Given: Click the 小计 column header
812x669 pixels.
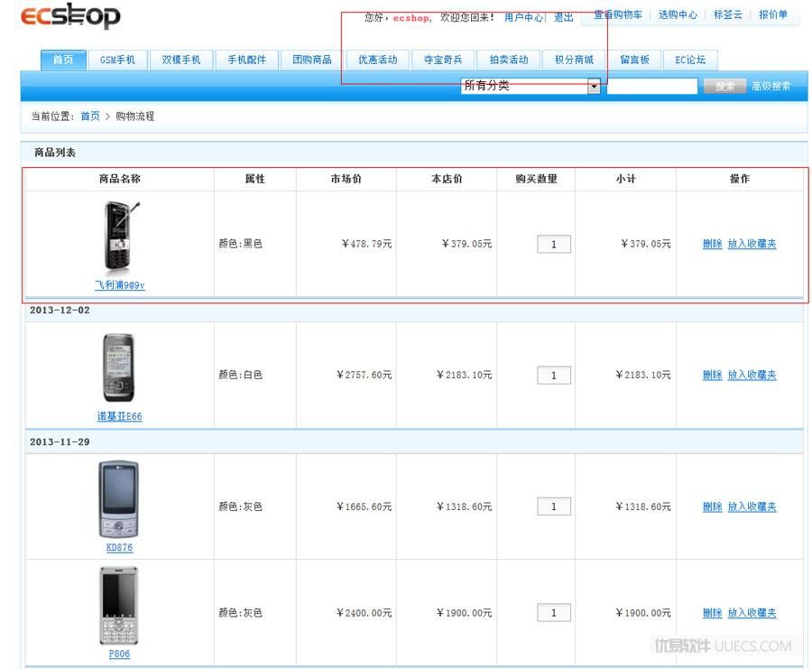Looking at the screenshot, I should (x=625, y=179).
